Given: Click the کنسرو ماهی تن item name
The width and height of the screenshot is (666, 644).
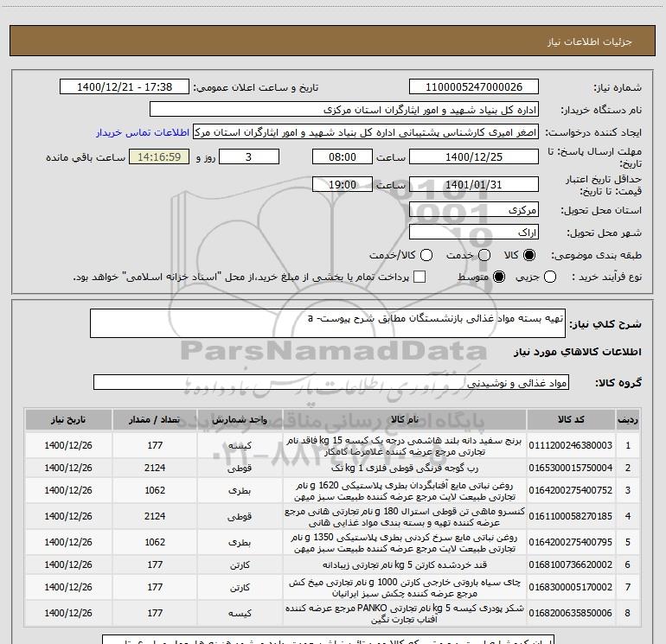Looking at the screenshot, I should [405, 517].
